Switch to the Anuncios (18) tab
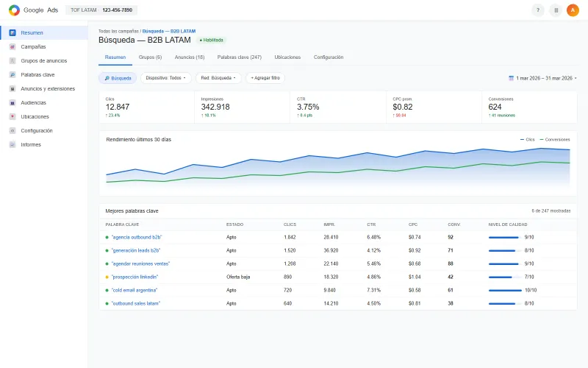 pyautogui.click(x=190, y=57)
